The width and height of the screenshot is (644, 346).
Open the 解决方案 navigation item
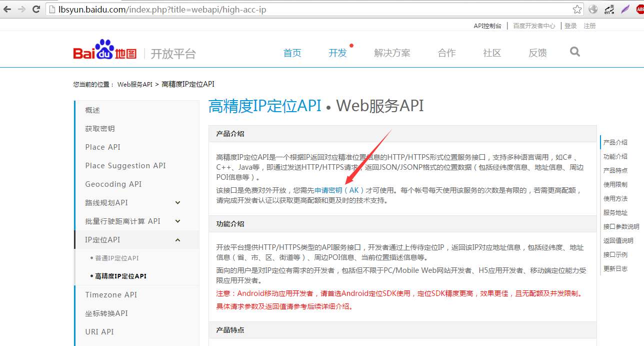[392, 53]
